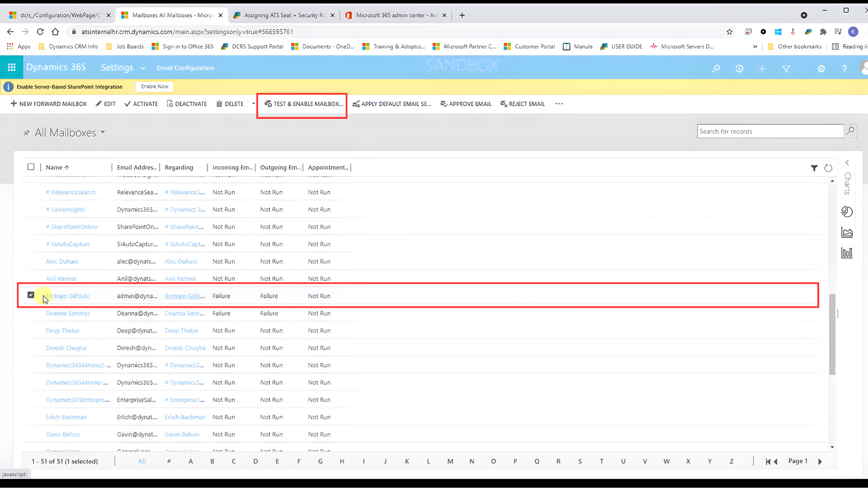The height and width of the screenshot is (488, 868).
Task: Open Gavin Belson mailbox link
Action: (x=63, y=434)
